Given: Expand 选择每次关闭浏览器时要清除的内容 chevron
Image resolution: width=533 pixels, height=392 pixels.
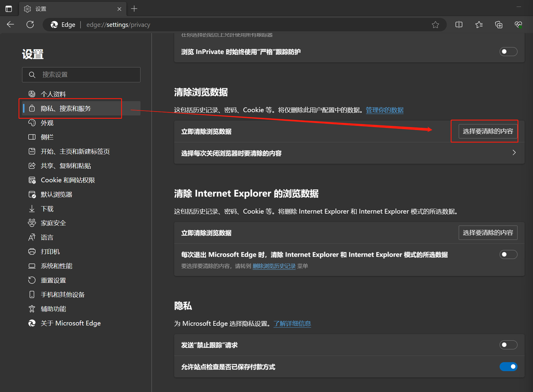Looking at the screenshot, I should (x=514, y=153).
